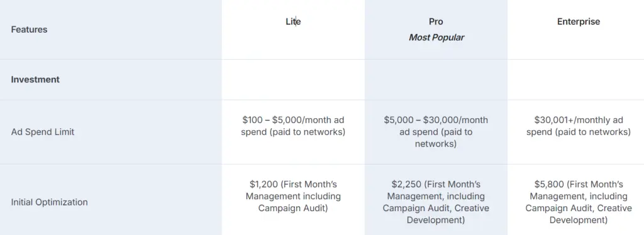Click the Initial Optimization row label
Screen dimensions: 644x235
point(49,202)
